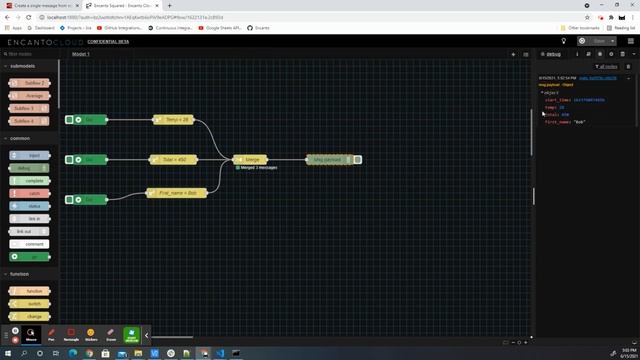Click the First_name = Bob change node
640x360 pixels.
pyautogui.click(x=176, y=193)
